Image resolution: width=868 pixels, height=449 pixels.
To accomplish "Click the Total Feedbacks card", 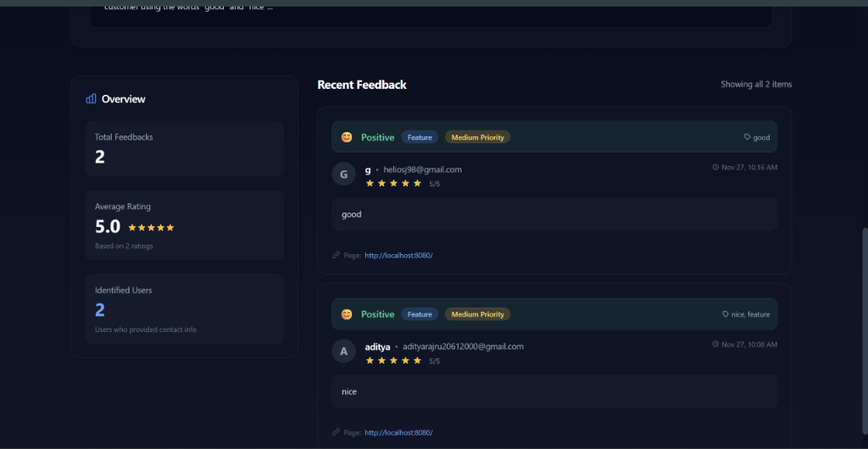I will coord(184,148).
